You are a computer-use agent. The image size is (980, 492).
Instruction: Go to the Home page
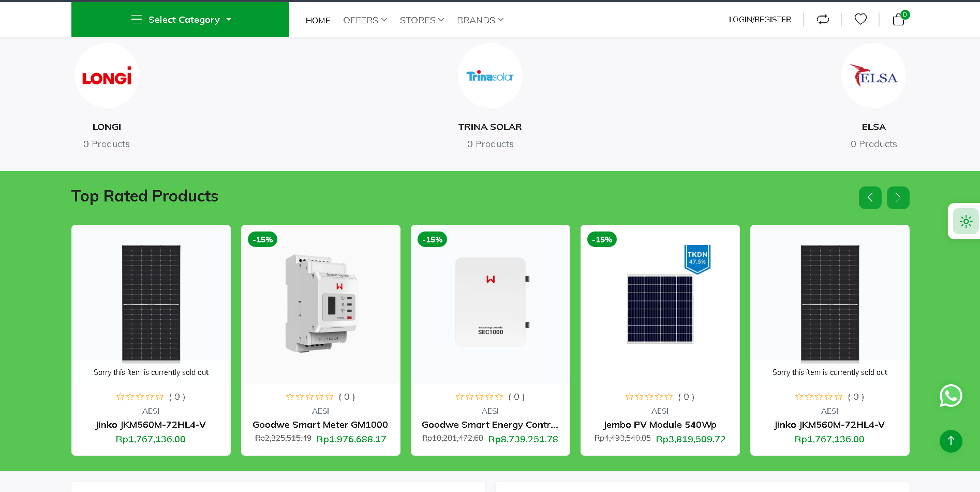pos(318,20)
